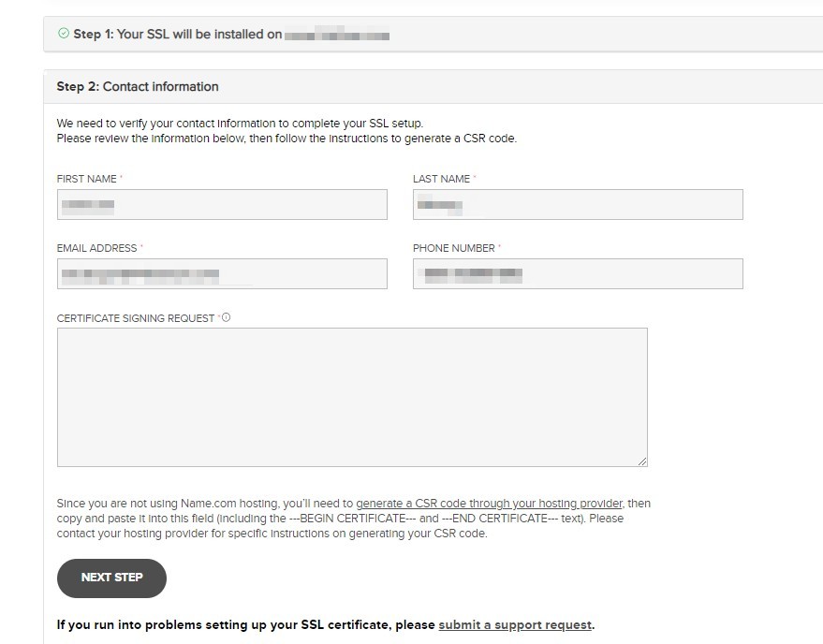Click the green checkmark icon beside Step 1
The image size is (823, 644).
click(64, 34)
